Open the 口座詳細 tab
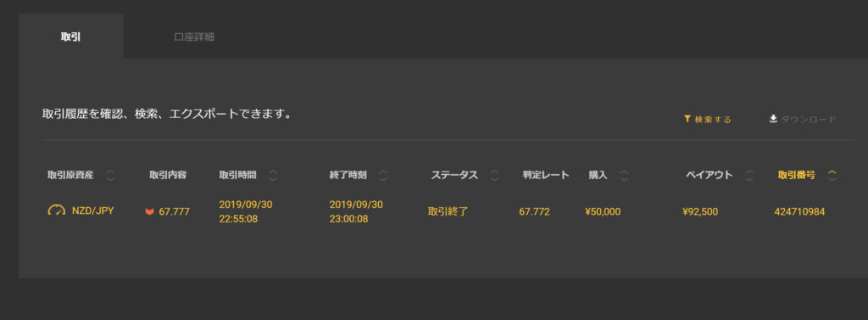This screenshot has width=868, height=320. 194,37
